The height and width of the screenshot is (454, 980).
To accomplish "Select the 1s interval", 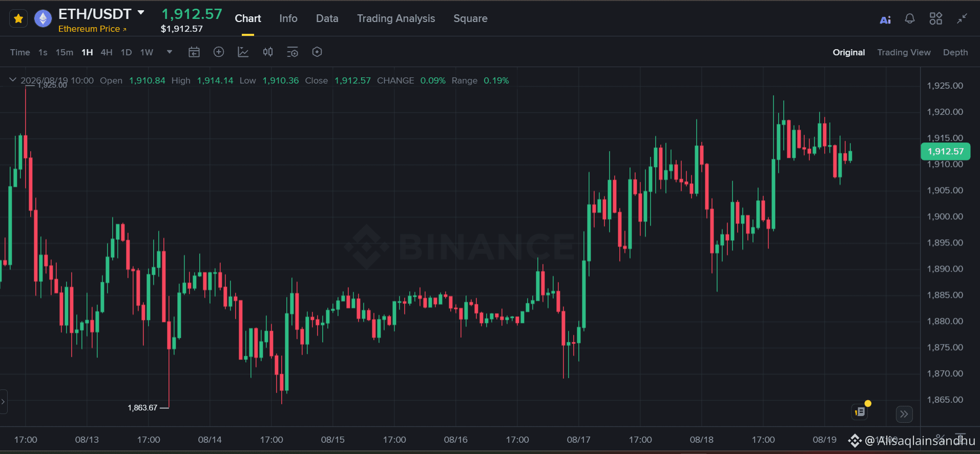I will pos(43,52).
